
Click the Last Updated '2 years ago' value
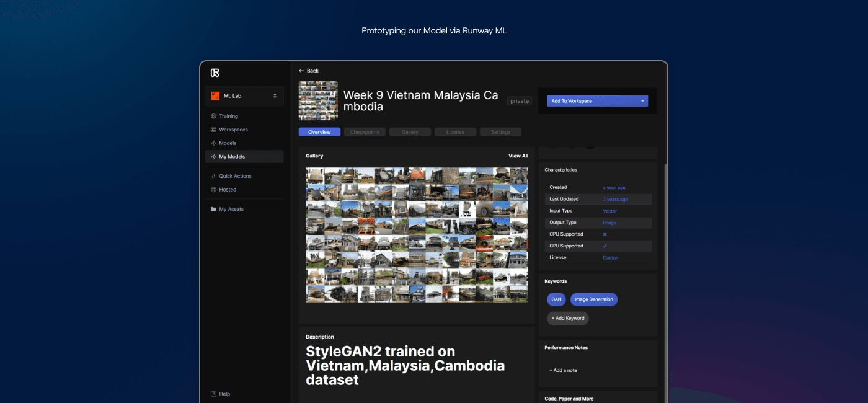tap(615, 199)
